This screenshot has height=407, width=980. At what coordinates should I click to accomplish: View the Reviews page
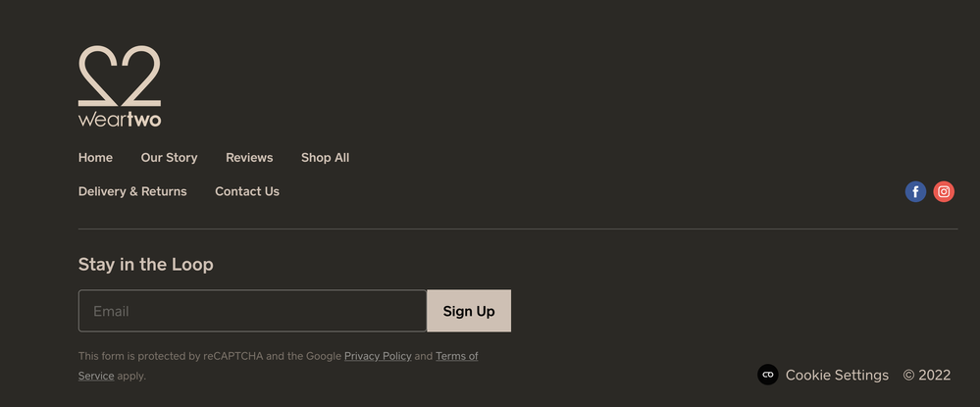pos(249,158)
